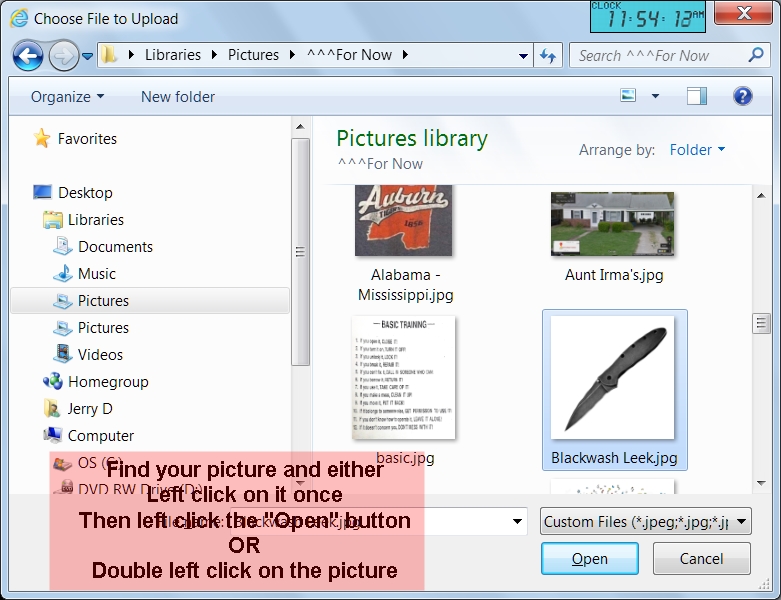
Task: Click the file list scrollbar thumb
Action: point(761,324)
